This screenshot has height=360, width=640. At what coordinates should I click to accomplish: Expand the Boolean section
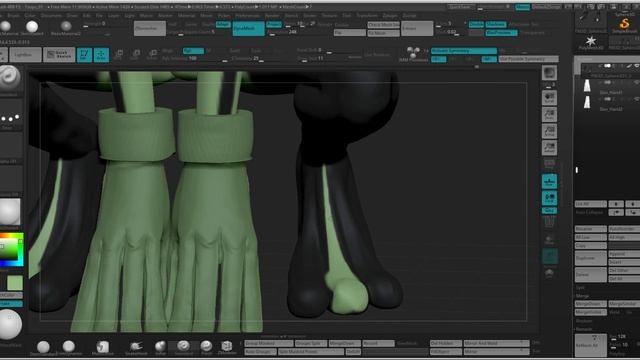(x=584, y=321)
